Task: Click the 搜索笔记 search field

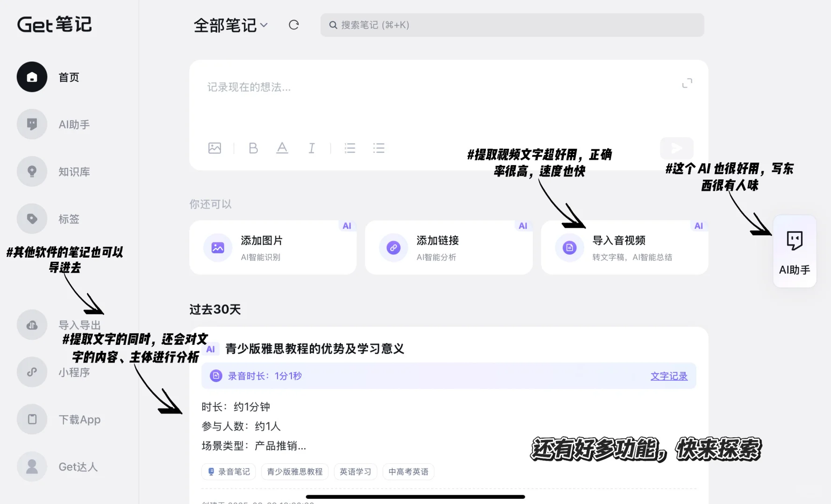Action: (511, 25)
